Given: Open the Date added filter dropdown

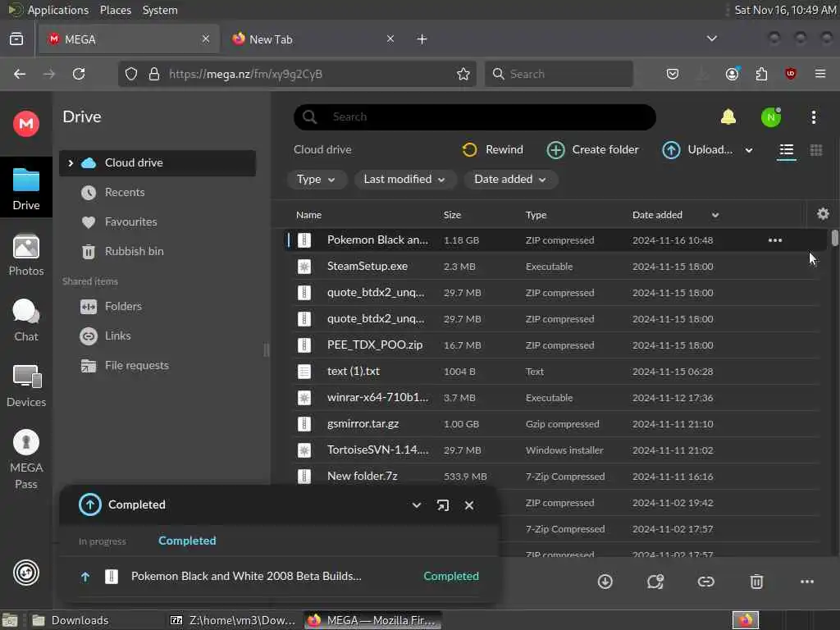Looking at the screenshot, I should pyautogui.click(x=510, y=180).
